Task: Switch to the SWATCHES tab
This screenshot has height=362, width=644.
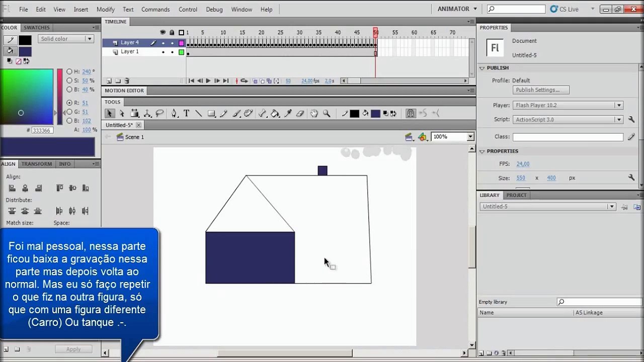Action: click(x=37, y=28)
